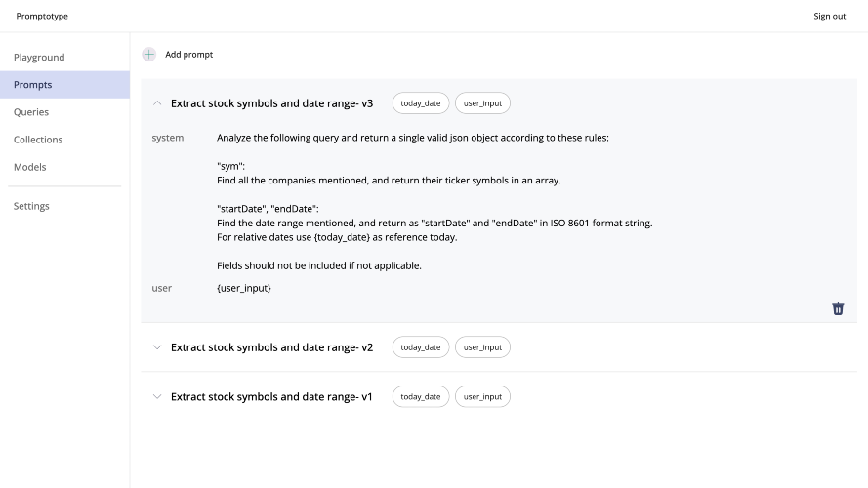Click line 'Analyze the following query and return'
The height and width of the screenshot is (488, 868).
coord(413,138)
